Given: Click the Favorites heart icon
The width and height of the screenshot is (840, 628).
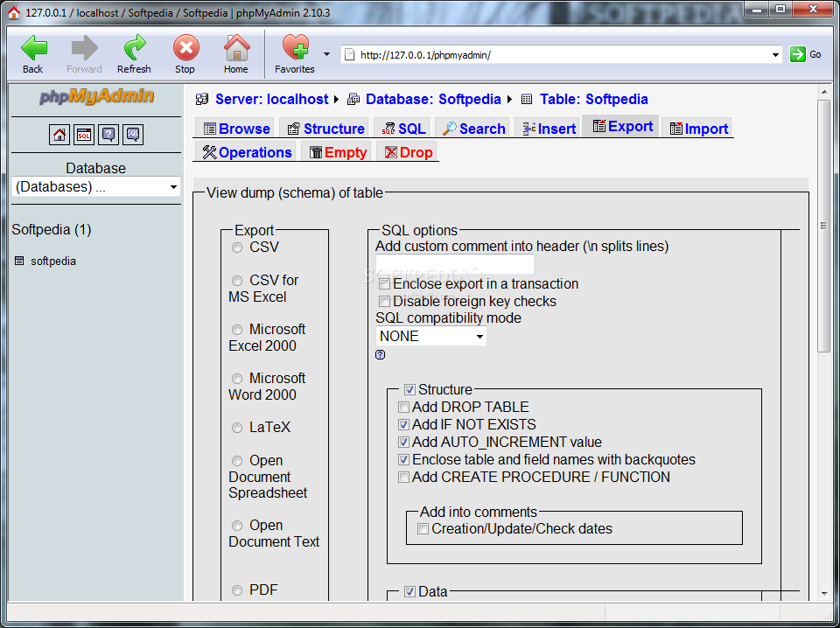Looking at the screenshot, I should coord(295,47).
